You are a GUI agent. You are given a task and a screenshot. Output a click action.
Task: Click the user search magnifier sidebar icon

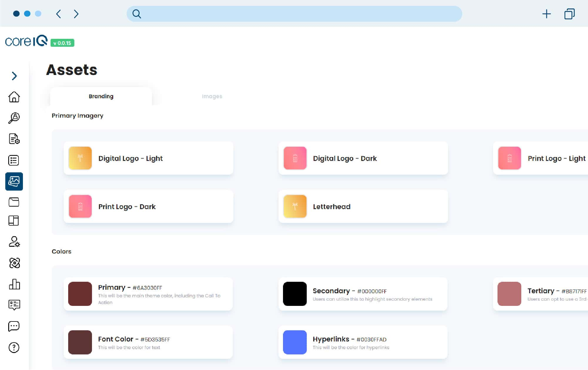14,118
